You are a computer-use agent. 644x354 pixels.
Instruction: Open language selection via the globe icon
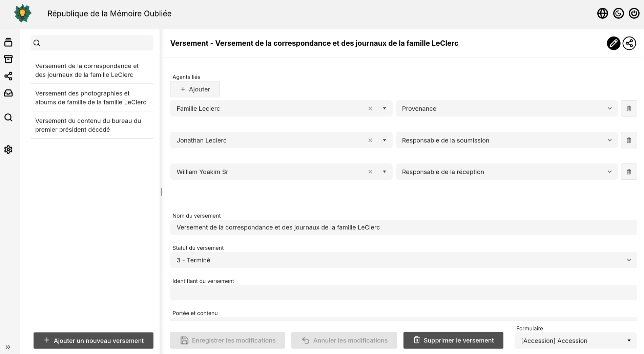tap(603, 13)
